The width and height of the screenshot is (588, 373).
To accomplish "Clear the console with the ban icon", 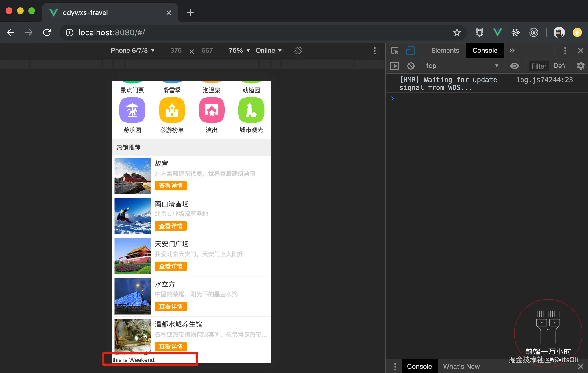I will click(x=411, y=66).
